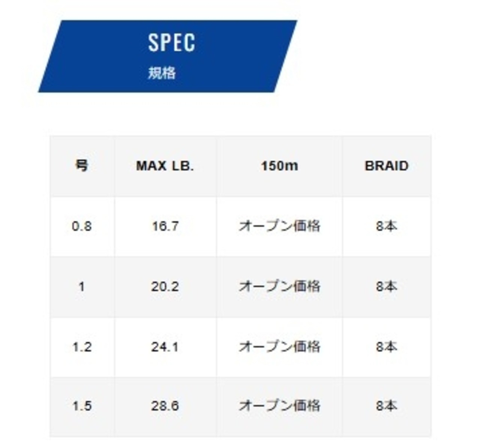
Task: Click the 20.2 max lb value
Action: (165, 287)
